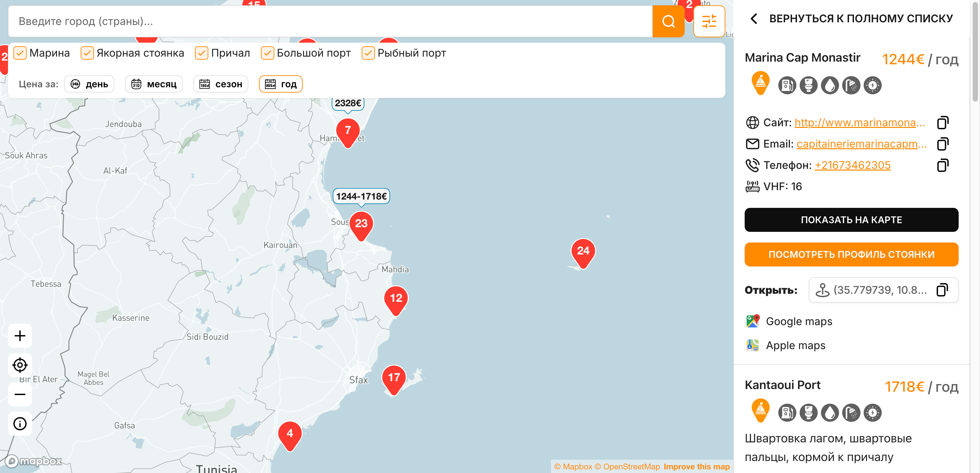Copy the phone number with copy icon

(x=942, y=165)
